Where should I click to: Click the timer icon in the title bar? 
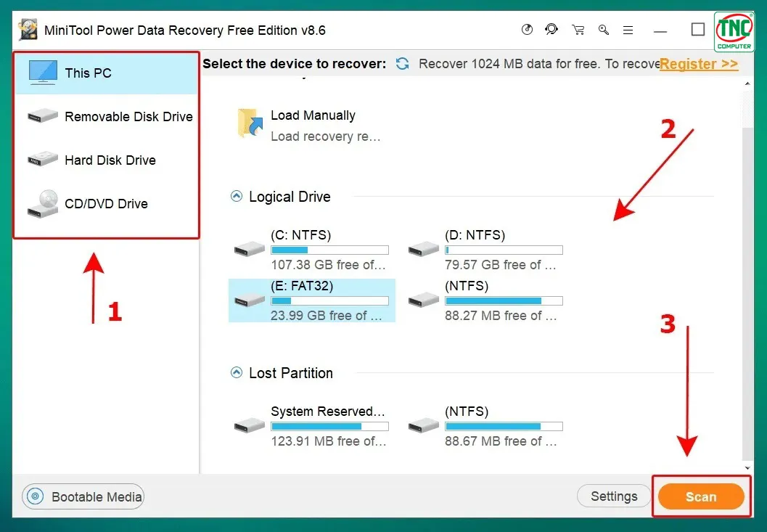point(527,30)
